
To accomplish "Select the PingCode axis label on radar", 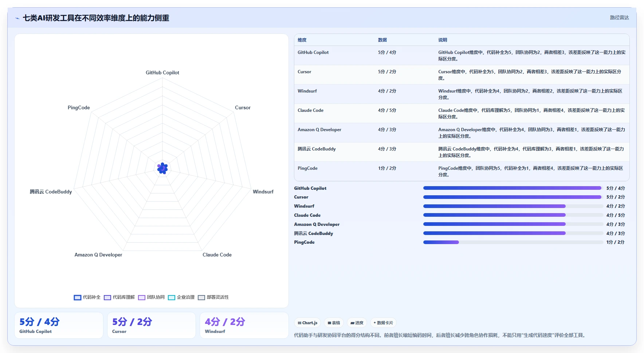I will tap(79, 107).
